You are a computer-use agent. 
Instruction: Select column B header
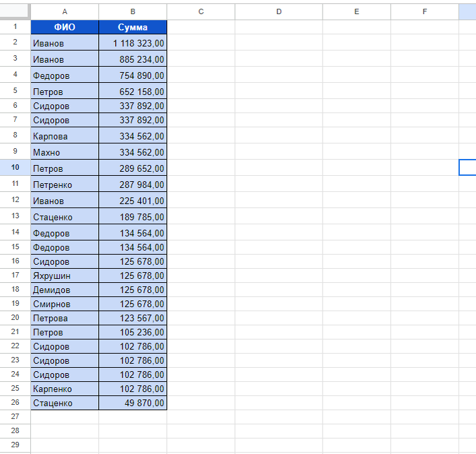133,12
